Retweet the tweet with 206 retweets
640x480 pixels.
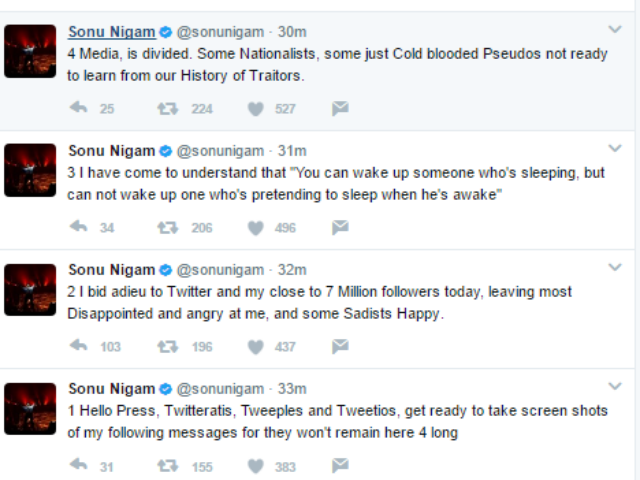coord(168,227)
